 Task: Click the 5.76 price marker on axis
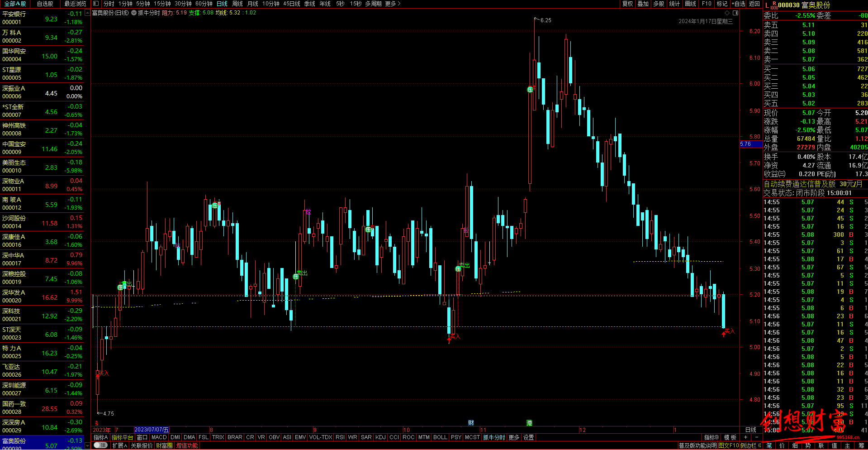[750, 144]
